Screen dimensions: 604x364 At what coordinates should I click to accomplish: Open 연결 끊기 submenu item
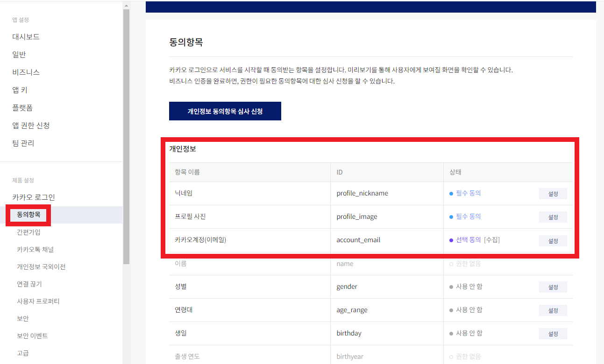pos(29,284)
